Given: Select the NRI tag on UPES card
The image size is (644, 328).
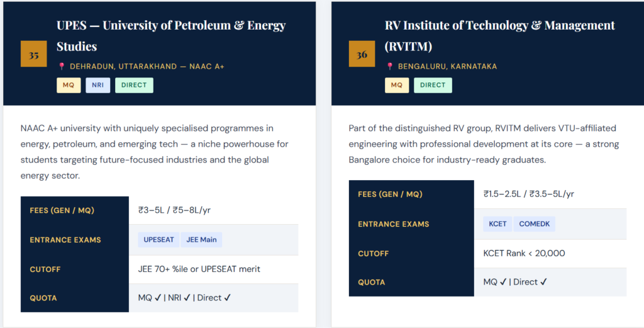Looking at the screenshot, I should (97, 85).
